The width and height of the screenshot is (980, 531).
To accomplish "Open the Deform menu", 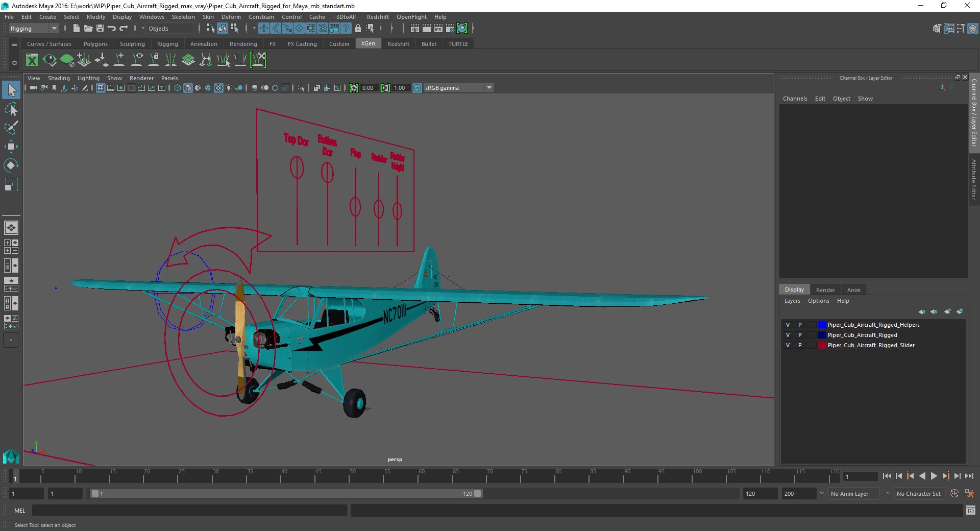I will coord(231,17).
